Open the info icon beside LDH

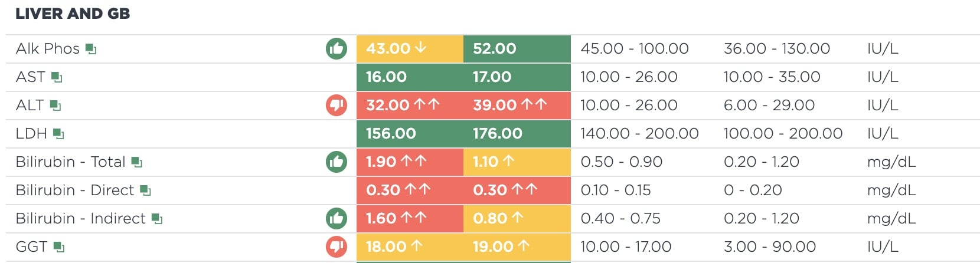click(x=58, y=134)
